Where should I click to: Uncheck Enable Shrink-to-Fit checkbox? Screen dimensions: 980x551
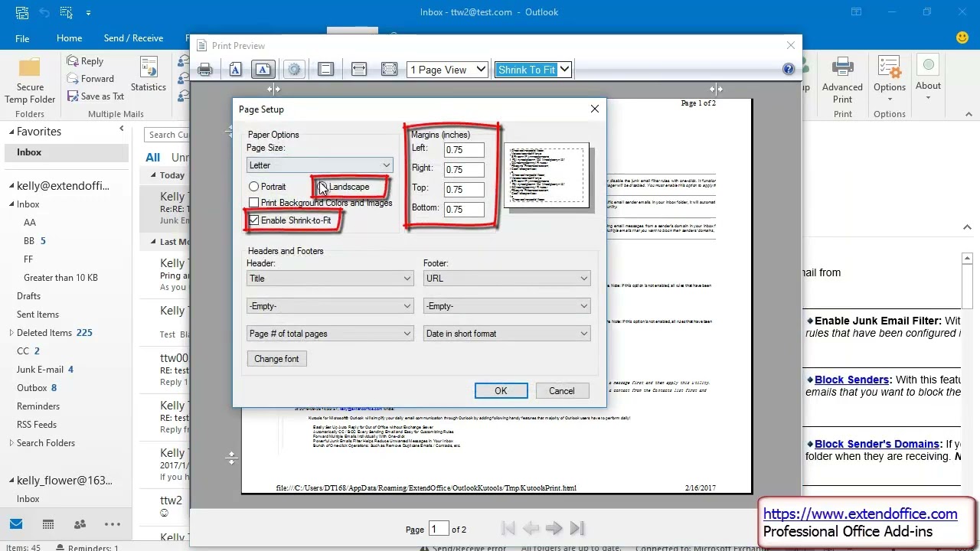(253, 220)
